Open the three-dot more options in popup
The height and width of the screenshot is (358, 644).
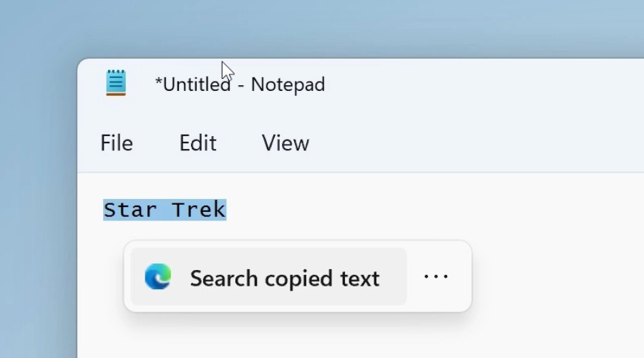point(436,276)
